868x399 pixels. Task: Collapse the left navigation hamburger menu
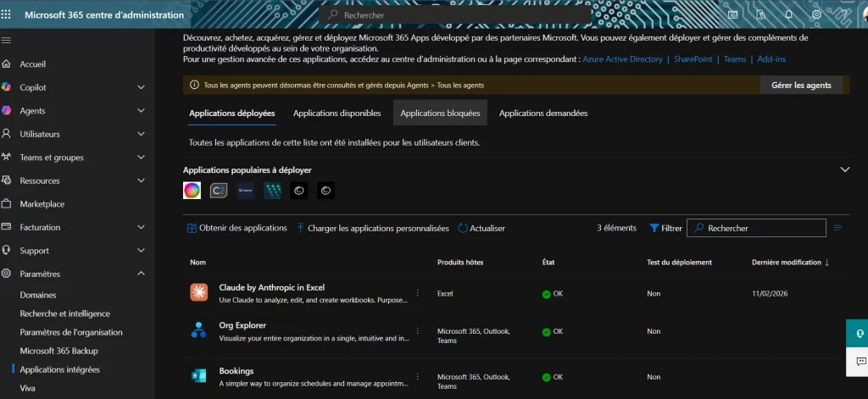click(x=7, y=41)
